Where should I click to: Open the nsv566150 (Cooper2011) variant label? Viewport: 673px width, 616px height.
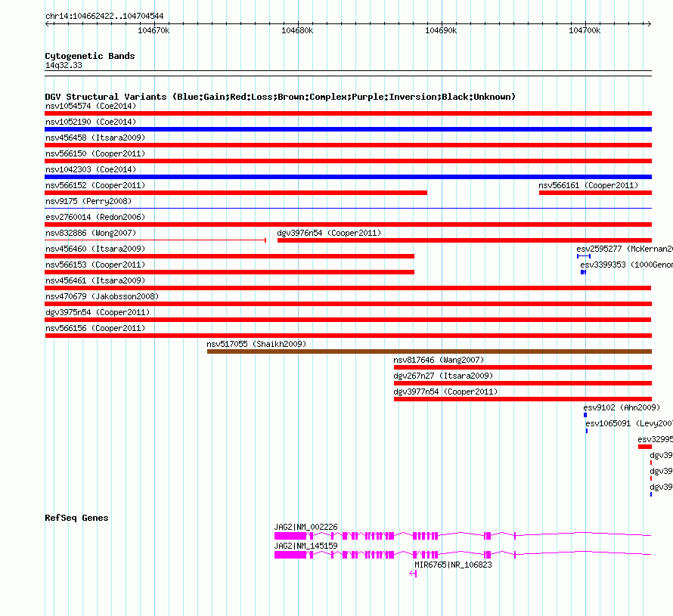(x=95, y=153)
